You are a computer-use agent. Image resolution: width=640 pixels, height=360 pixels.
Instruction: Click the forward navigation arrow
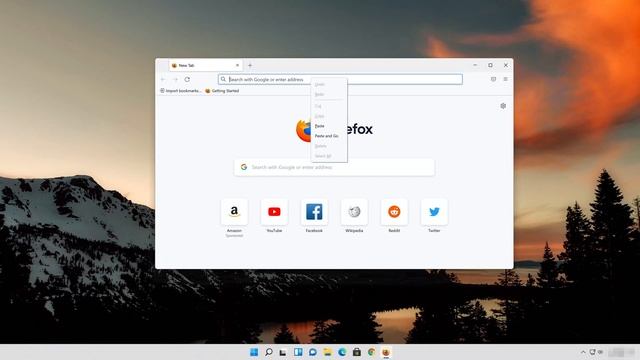coord(176,79)
